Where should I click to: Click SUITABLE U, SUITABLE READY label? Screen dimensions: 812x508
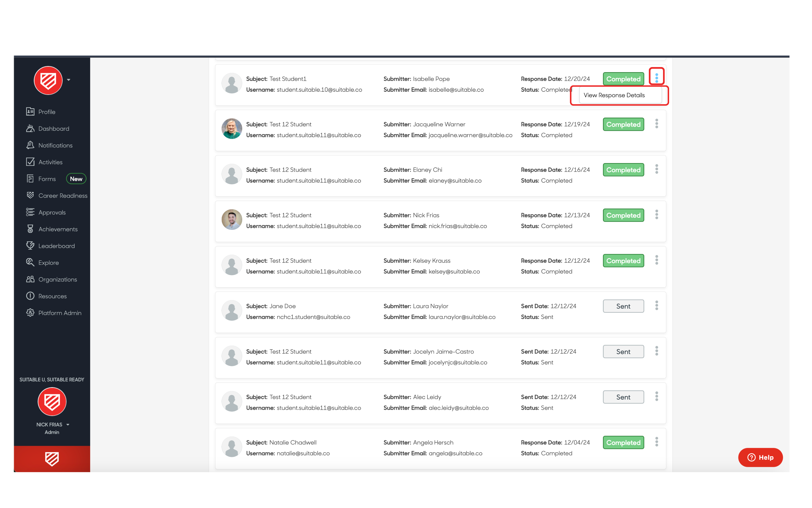(x=52, y=380)
